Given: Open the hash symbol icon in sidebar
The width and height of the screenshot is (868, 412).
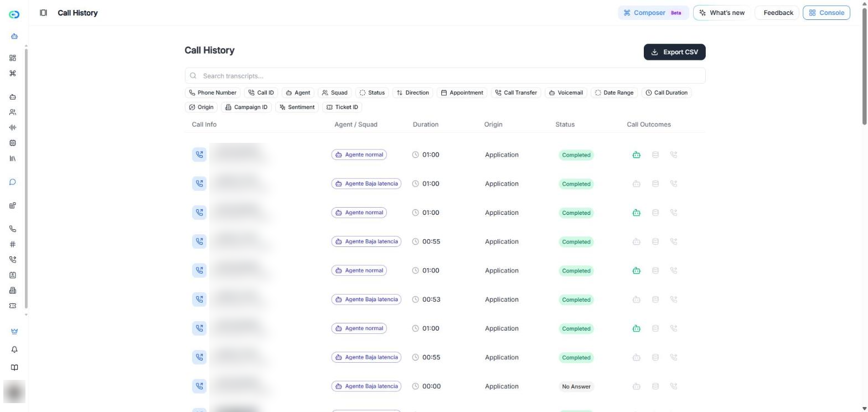Looking at the screenshot, I should pos(13,244).
